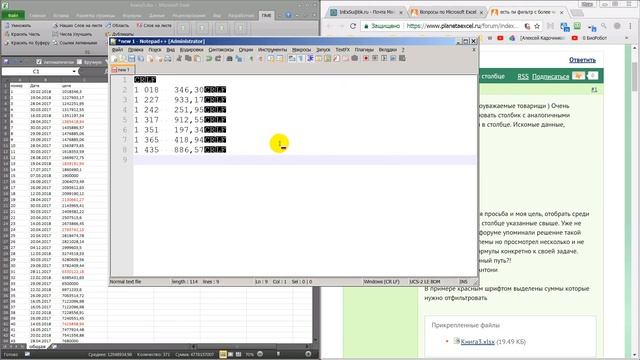This screenshot has height=360, width=640.
Task: Click the encoding indicator in Notepad++ status bar
Action: tap(424, 282)
